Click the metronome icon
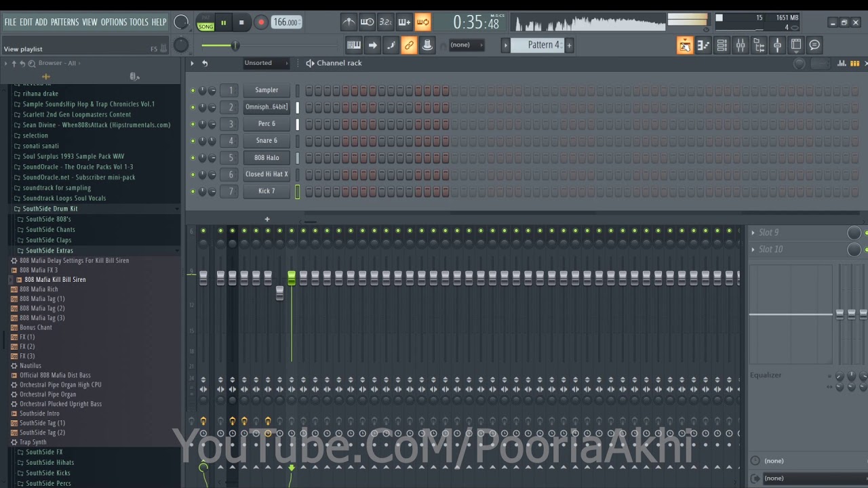 (349, 22)
